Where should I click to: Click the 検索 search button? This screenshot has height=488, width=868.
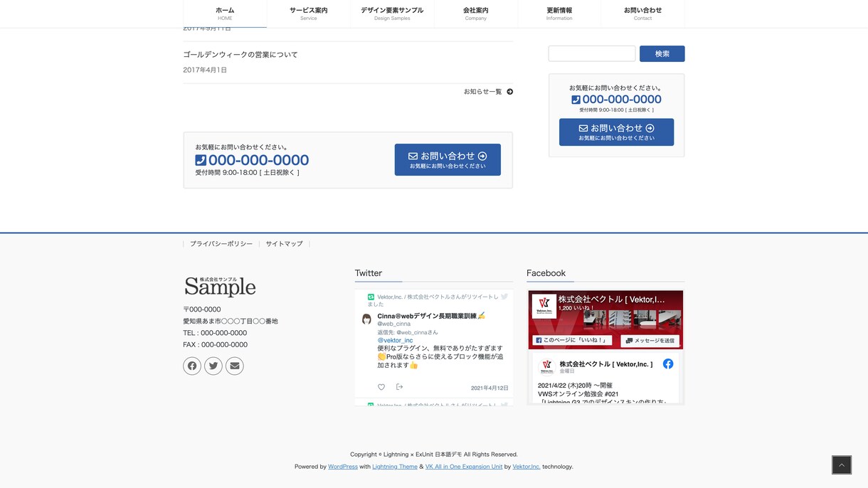(662, 53)
